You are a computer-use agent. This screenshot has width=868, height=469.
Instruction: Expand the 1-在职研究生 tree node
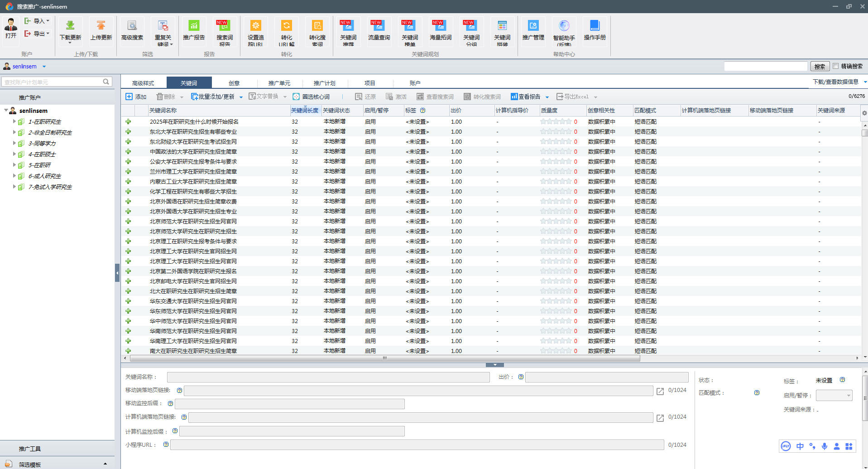[14, 121]
